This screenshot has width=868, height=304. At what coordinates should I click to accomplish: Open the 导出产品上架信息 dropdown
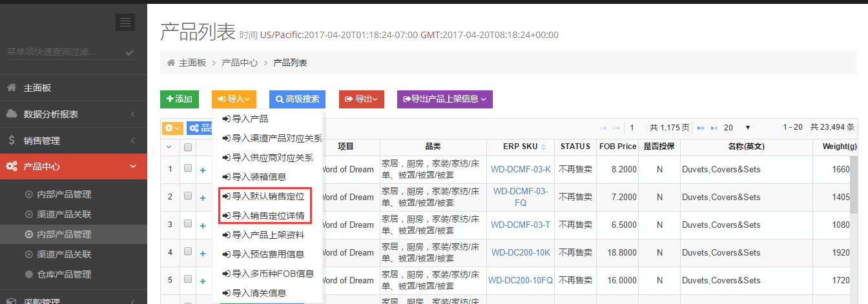[x=445, y=99]
